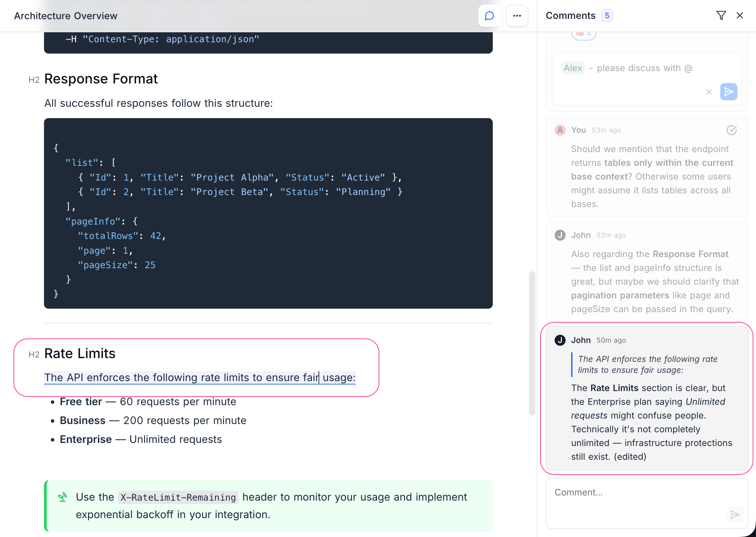Send the reply to Alex with the paper plane icon
Viewport: 756px width, 537px height.
pyautogui.click(x=729, y=92)
